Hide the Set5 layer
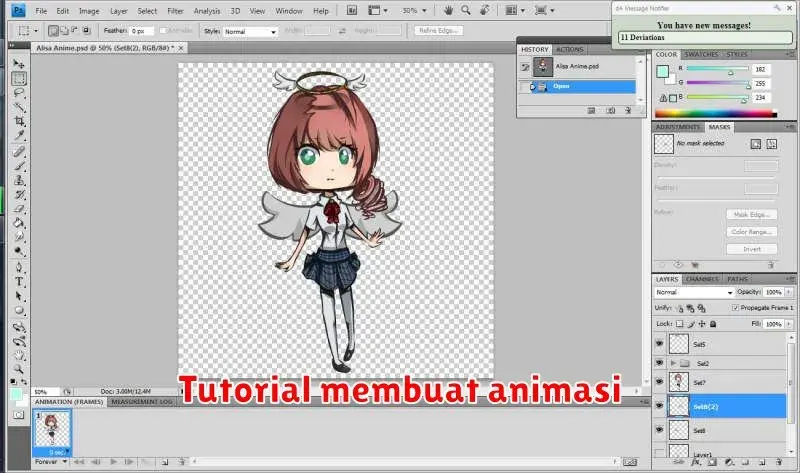 tap(659, 344)
